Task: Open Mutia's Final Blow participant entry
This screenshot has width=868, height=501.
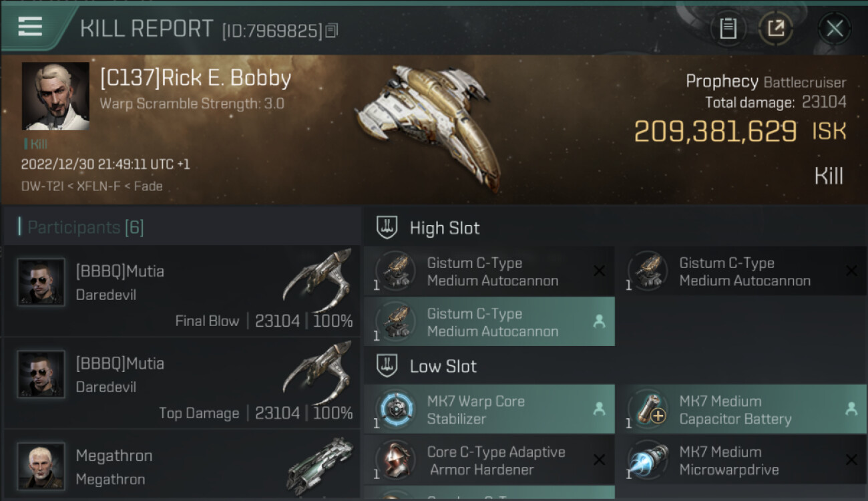Action: pyautogui.click(x=182, y=291)
